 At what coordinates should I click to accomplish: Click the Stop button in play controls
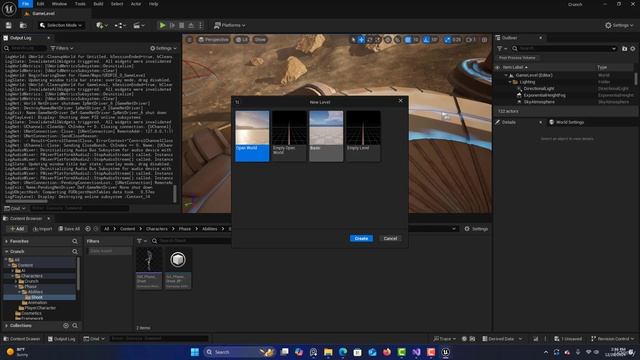click(x=182, y=25)
